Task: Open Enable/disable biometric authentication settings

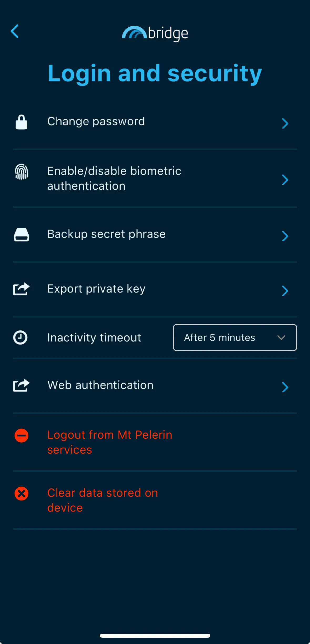Action: 285,180
